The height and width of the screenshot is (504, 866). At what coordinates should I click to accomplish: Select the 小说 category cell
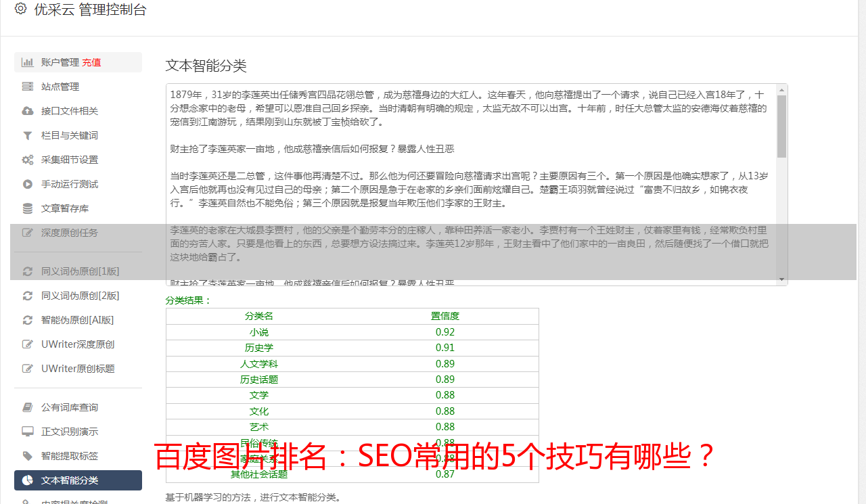point(259,332)
